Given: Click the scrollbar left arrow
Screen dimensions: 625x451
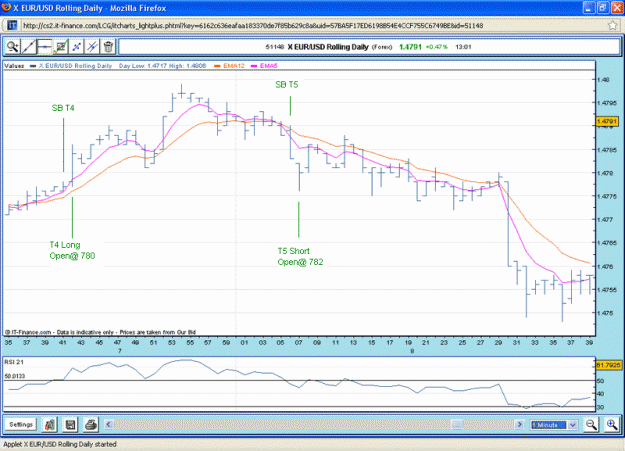Looking at the screenshot, I should 108,425.
